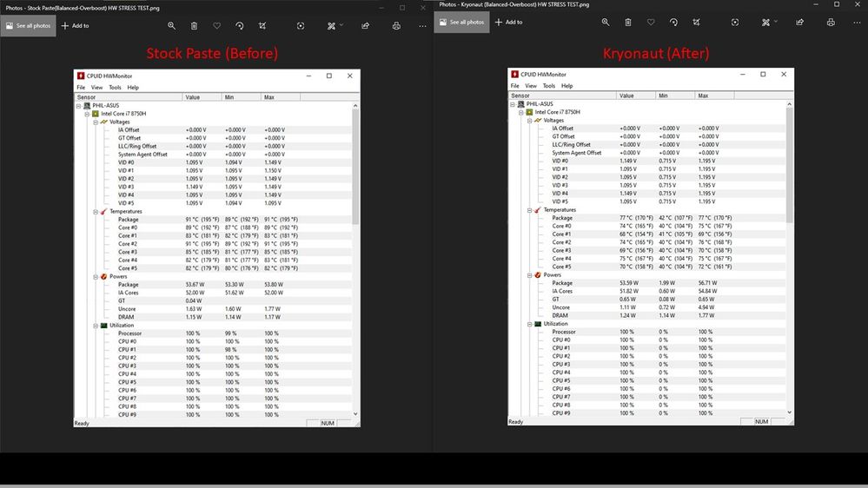
Task: Click scroll-down arrow in Stock Paste HWMonitor
Action: [x=355, y=414]
